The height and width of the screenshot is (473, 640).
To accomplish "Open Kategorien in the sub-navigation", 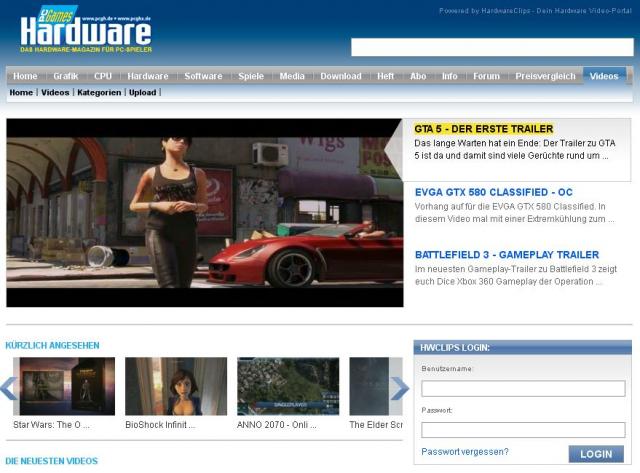I will (99, 93).
